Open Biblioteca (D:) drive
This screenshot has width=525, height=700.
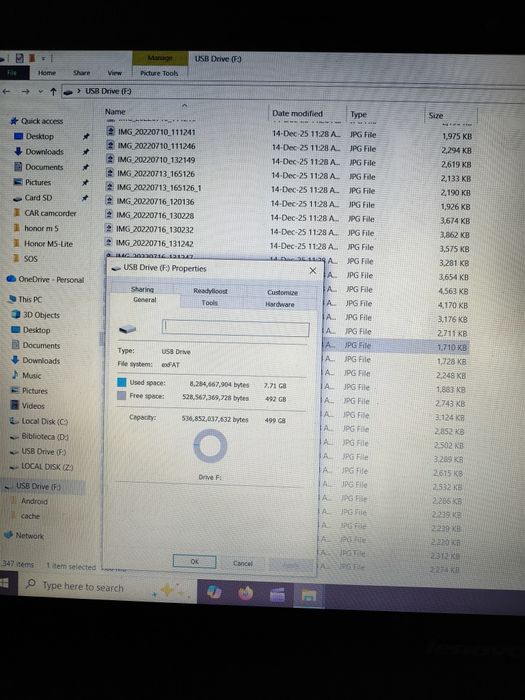(x=39, y=436)
